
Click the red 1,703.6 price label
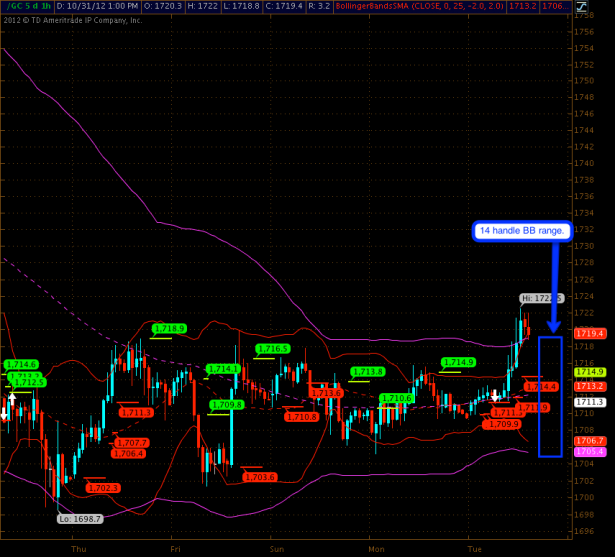point(258,477)
